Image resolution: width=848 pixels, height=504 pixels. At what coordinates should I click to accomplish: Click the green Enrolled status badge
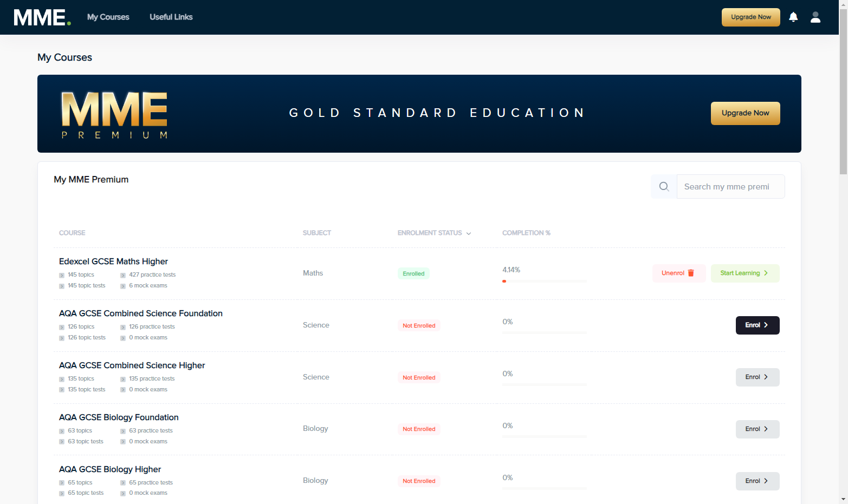[413, 274]
